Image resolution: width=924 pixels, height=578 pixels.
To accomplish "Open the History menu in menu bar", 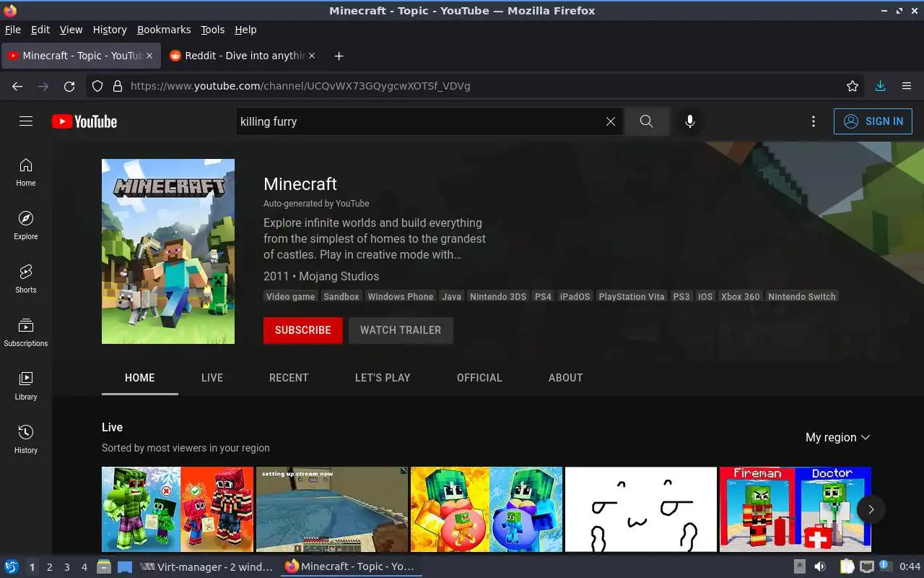I will coord(110,30).
